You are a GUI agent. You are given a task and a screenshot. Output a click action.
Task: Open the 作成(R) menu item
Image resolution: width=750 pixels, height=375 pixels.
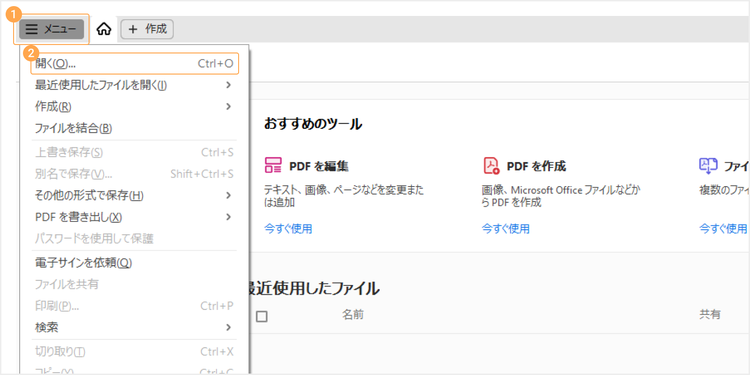pyautogui.click(x=134, y=107)
